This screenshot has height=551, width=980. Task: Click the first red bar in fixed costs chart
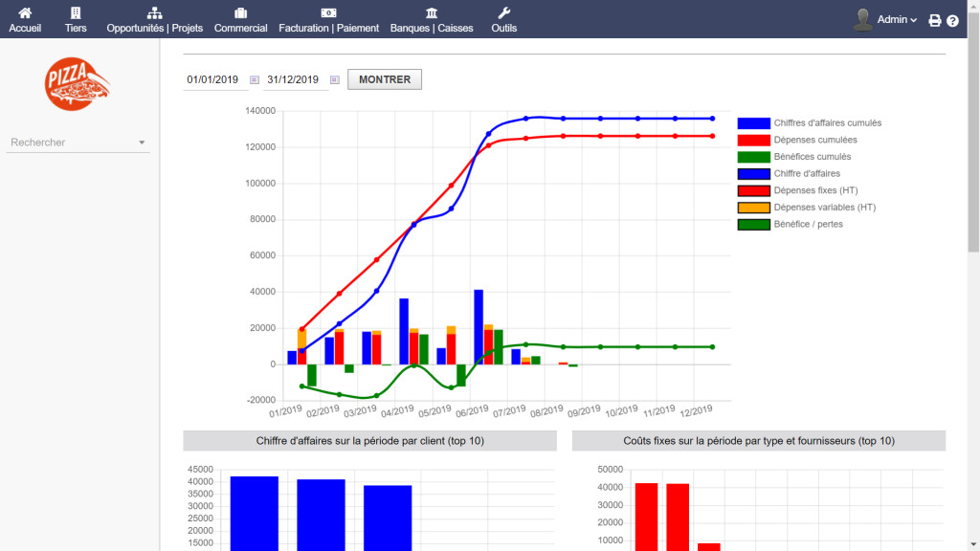[646, 518]
